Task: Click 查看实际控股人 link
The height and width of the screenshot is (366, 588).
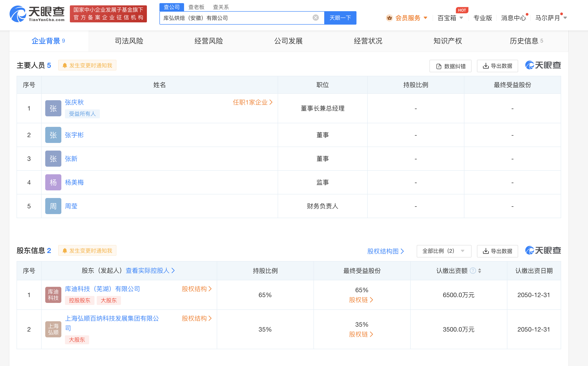Action: pos(150,271)
